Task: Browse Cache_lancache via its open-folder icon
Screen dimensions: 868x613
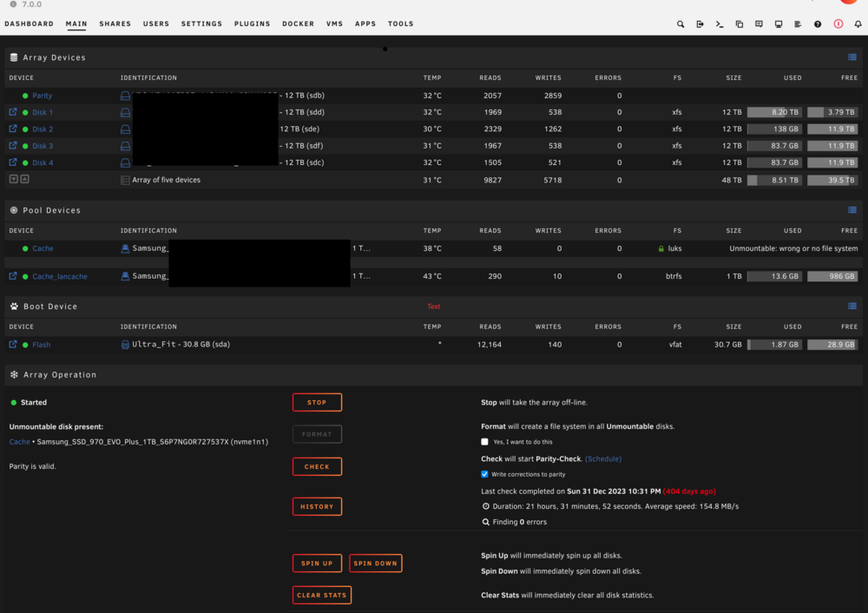Action: click(13, 276)
